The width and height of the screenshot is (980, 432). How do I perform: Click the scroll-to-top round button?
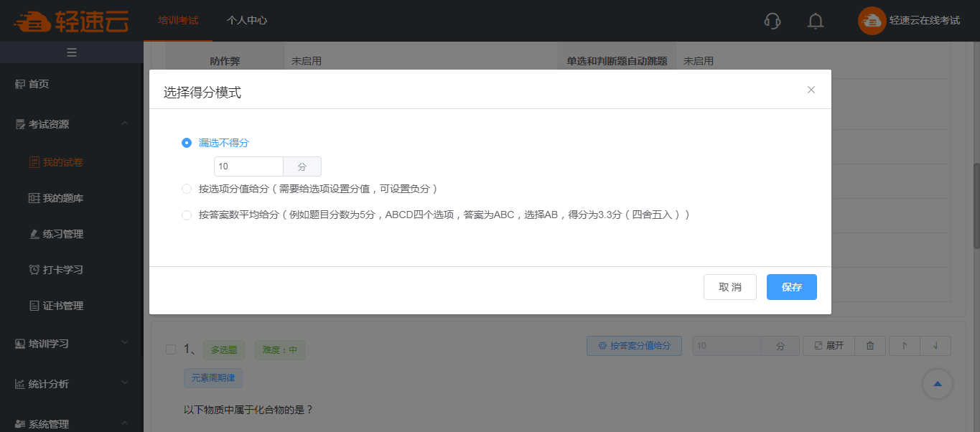(937, 384)
